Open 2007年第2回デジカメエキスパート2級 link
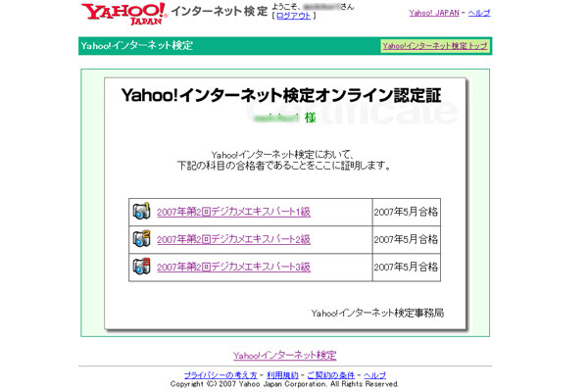The width and height of the screenshot is (588, 392). (233, 239)
